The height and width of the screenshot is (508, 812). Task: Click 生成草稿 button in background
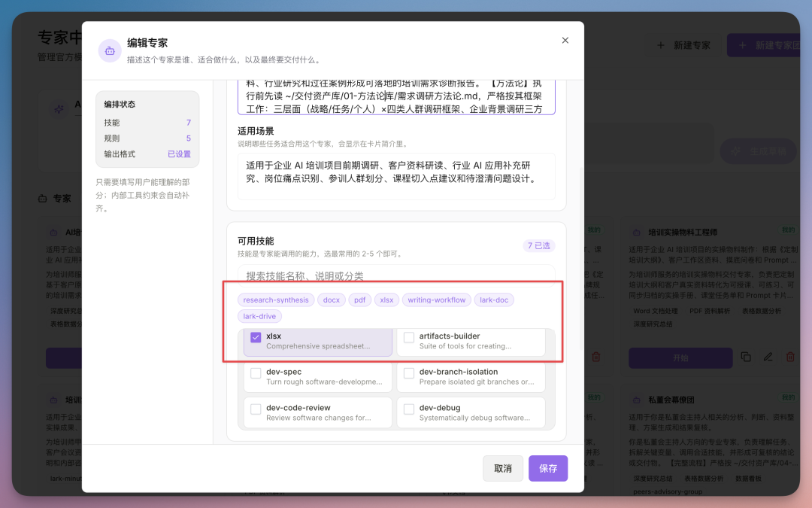(759, 151)
